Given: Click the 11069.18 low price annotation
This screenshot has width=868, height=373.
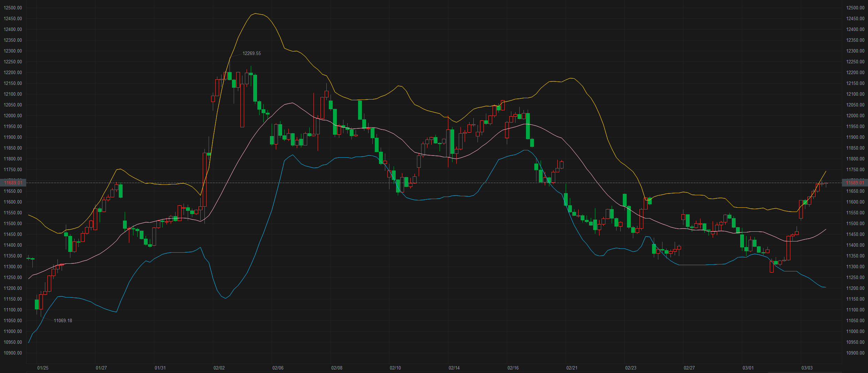Looking at the screenshot, I should pos(63,320).
